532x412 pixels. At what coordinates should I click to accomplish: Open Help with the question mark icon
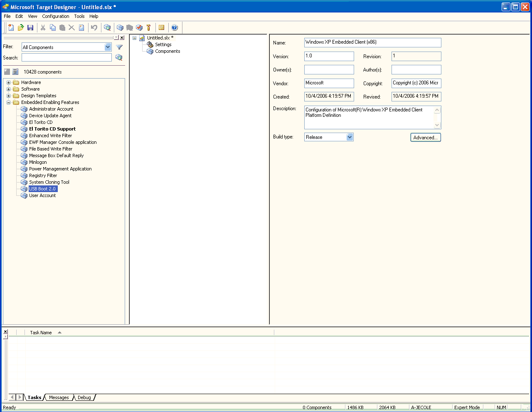coord(175,27)
